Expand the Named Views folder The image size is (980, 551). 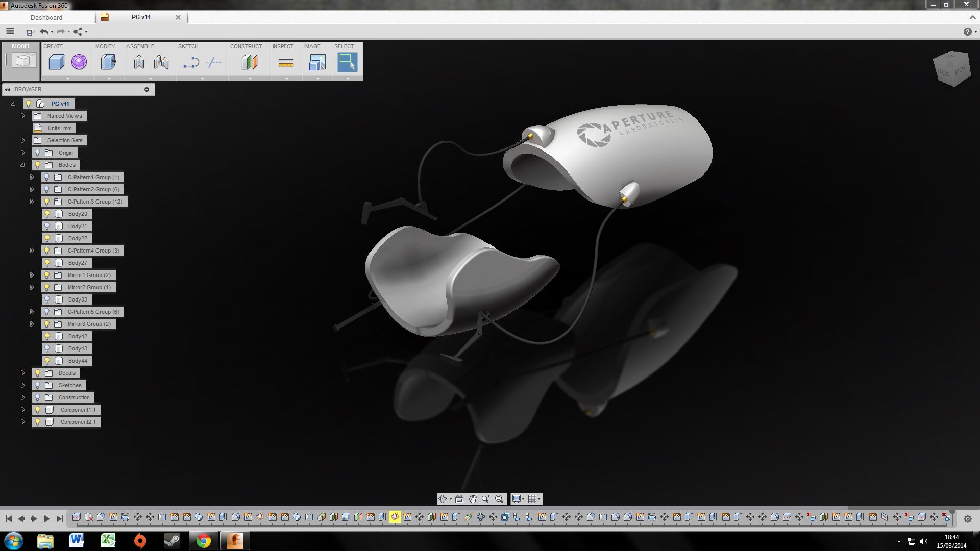click(22, 116)
